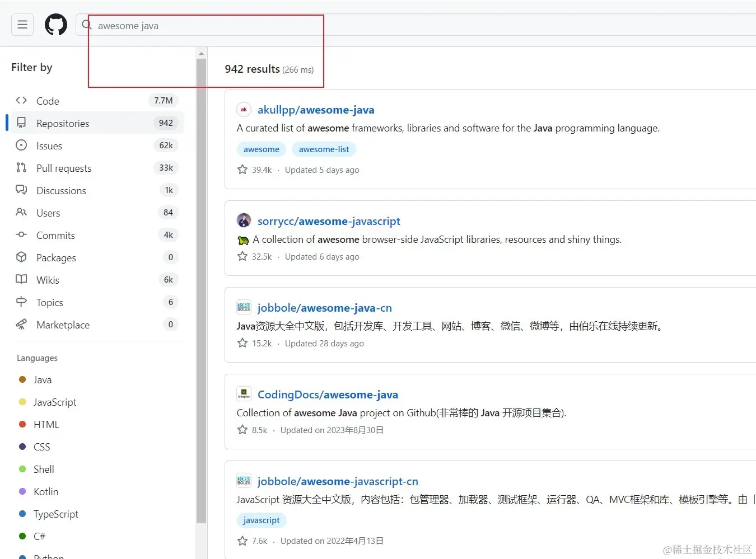Click the Users people icon
This screenshot has width=756, height=559.
(x=21, y=212)
